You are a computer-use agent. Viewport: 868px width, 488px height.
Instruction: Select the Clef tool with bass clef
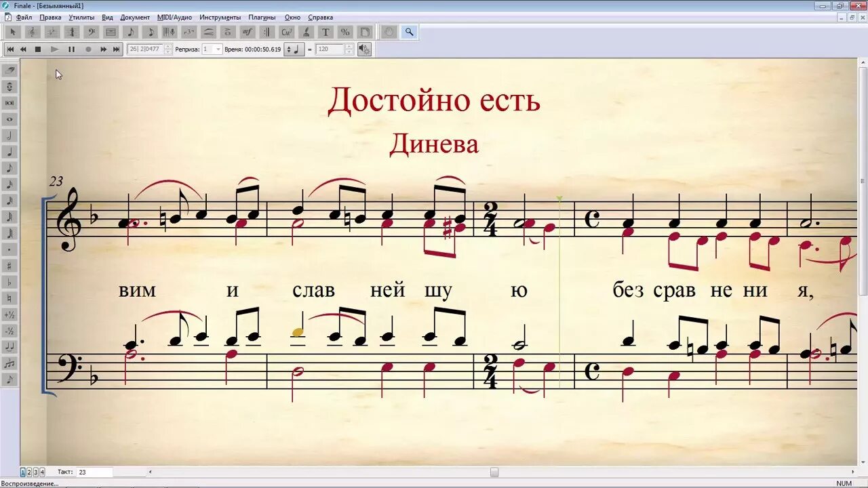pyautogui.click(x=91, y=32)
